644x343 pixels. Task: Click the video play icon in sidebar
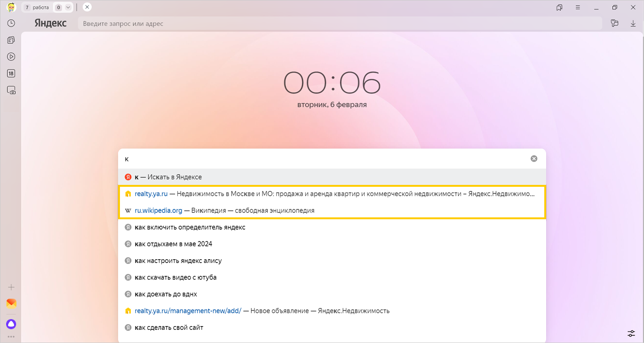pyautogui.click(x=11, y=56)
